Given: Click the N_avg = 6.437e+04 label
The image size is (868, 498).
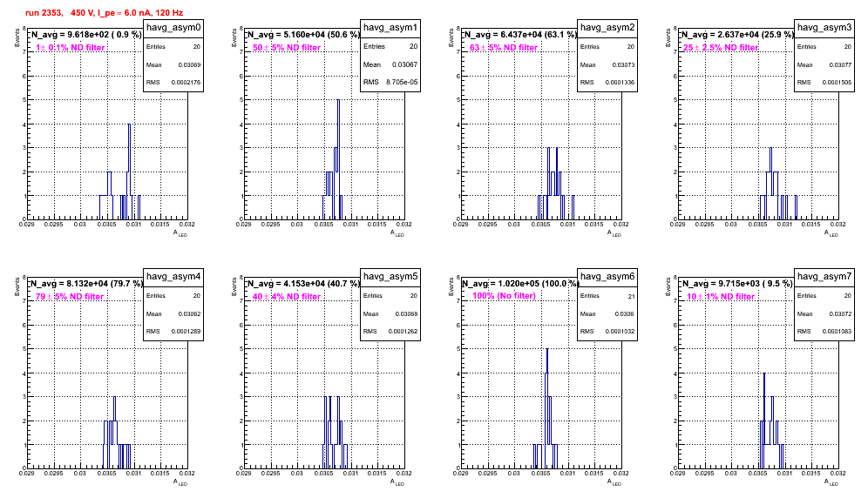Looking at the screenshot, I should click(520, 34).
